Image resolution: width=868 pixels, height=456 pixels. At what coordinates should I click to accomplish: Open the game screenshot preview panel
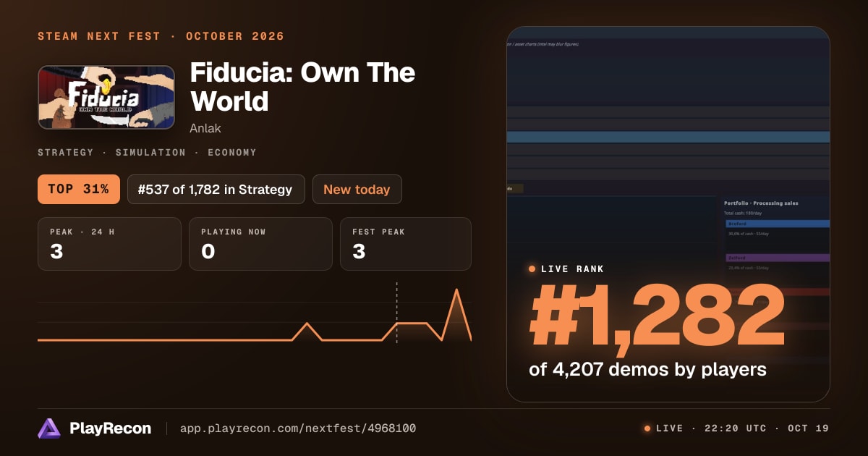pos(668,214)
